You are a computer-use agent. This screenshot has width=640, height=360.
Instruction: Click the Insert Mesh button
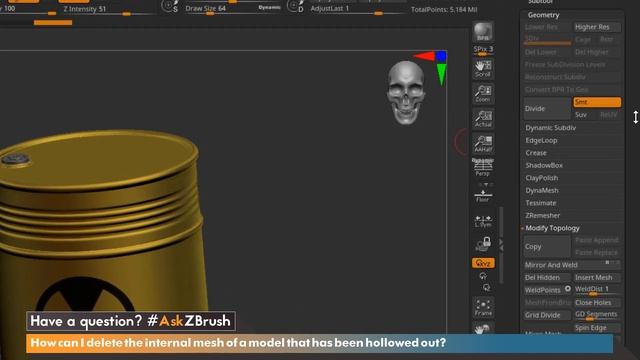[x=597, y=278]
